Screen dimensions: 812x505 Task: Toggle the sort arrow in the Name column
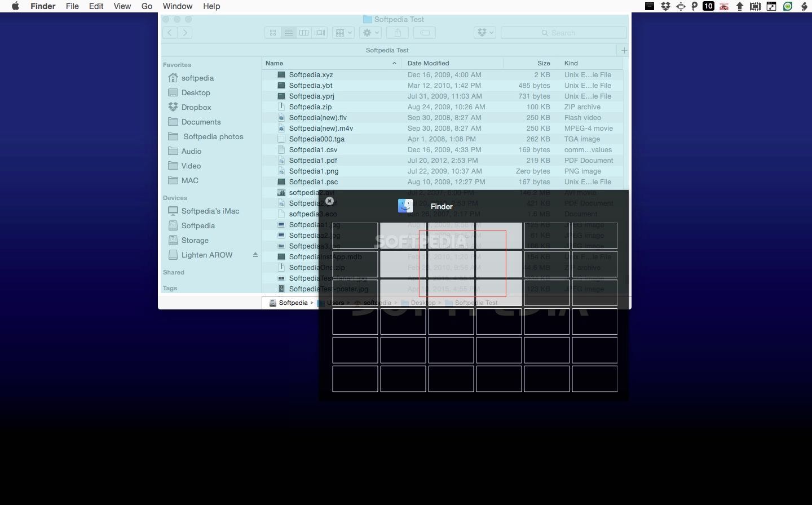point(394,63)
